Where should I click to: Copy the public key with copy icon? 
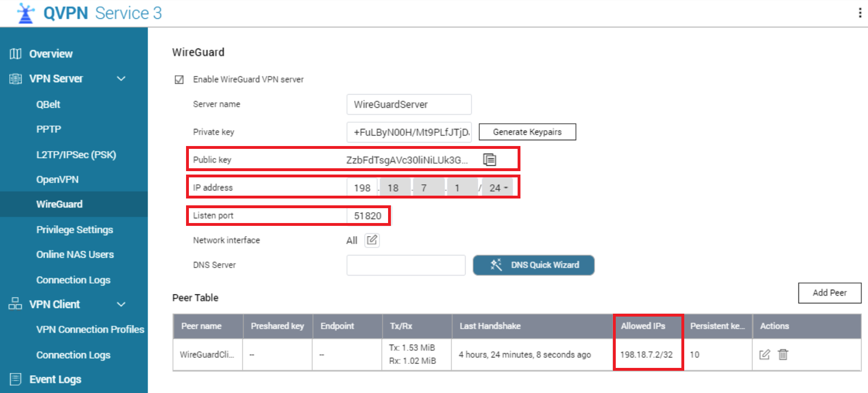pos(490,160)
